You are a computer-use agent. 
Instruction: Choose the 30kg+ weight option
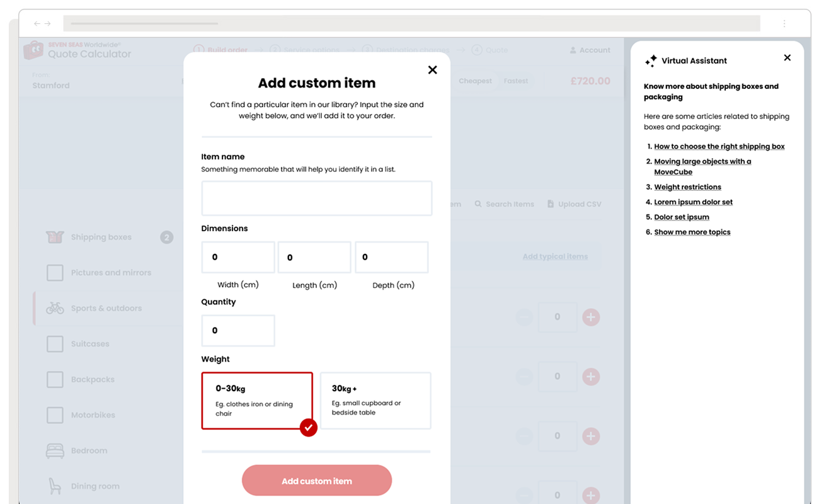tap(375, 400)
